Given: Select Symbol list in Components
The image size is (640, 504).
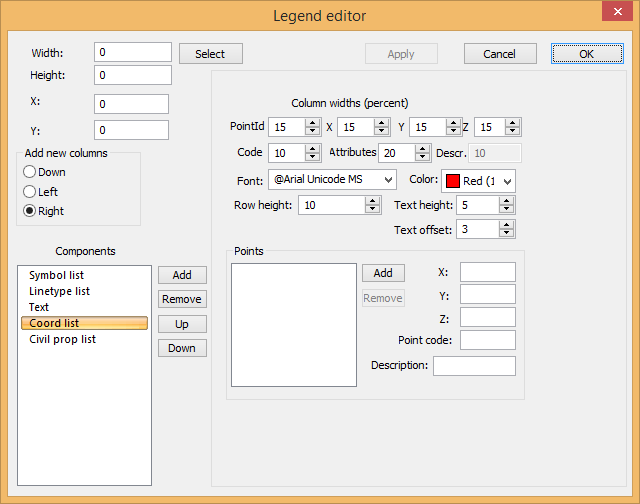Looking at the screenshot, I should coord(56,275).
